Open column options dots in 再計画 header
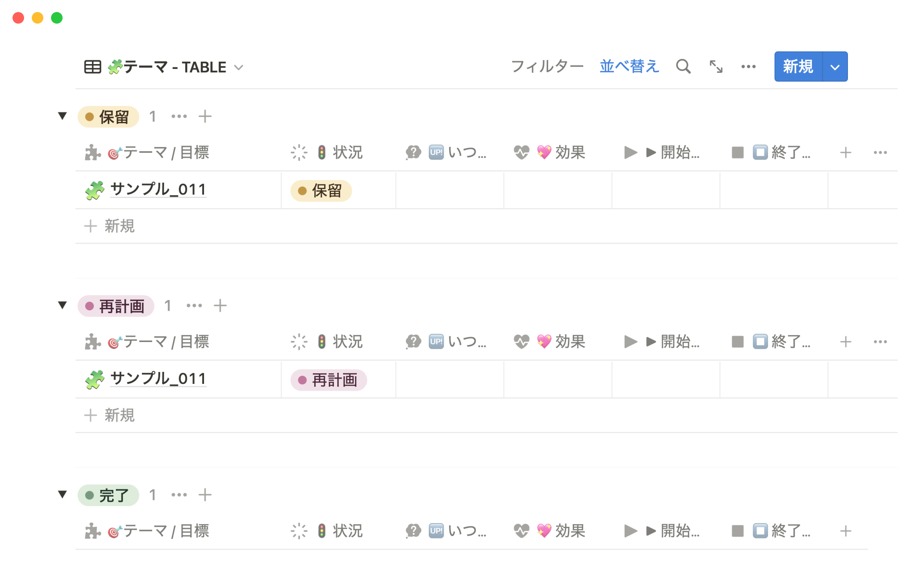 tap(880, 342)
